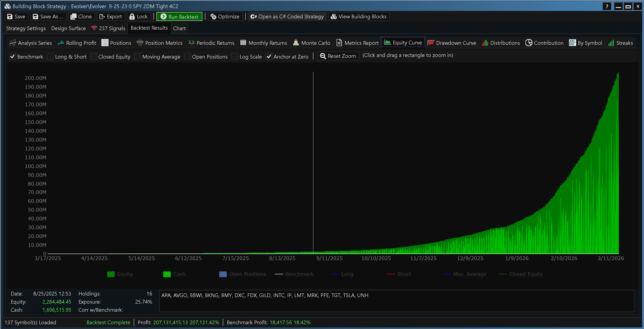
Task: Open the Distributions histogram view
Action: 501,43
